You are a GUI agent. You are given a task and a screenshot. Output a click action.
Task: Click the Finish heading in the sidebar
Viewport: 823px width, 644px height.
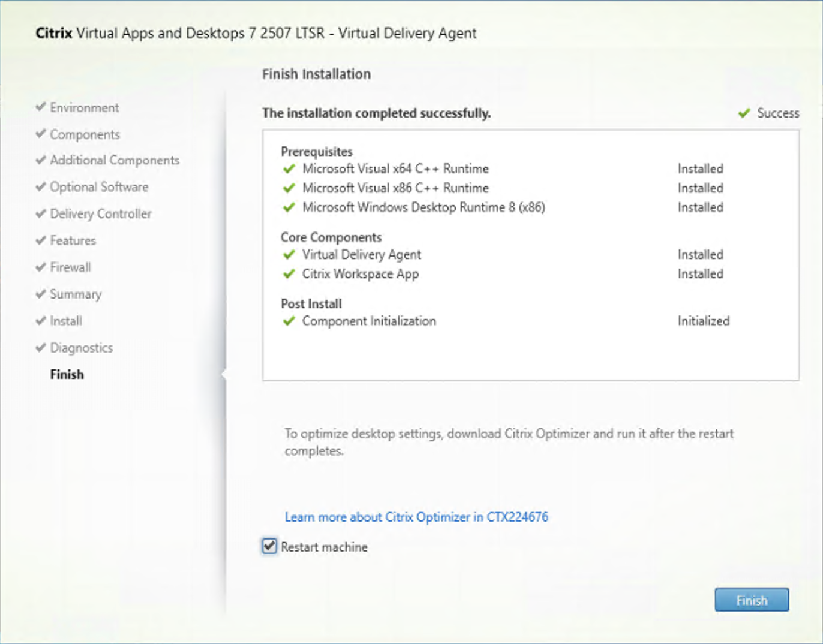(66, 374)
